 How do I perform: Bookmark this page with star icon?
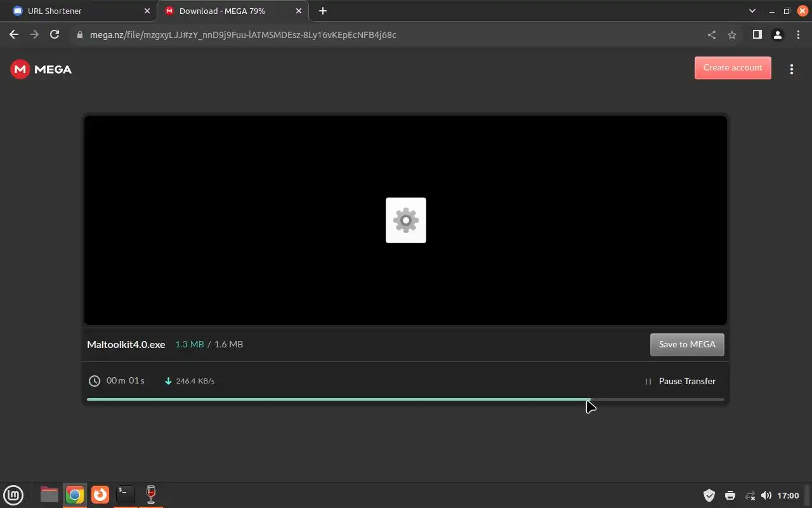click(x=732, y=35)
